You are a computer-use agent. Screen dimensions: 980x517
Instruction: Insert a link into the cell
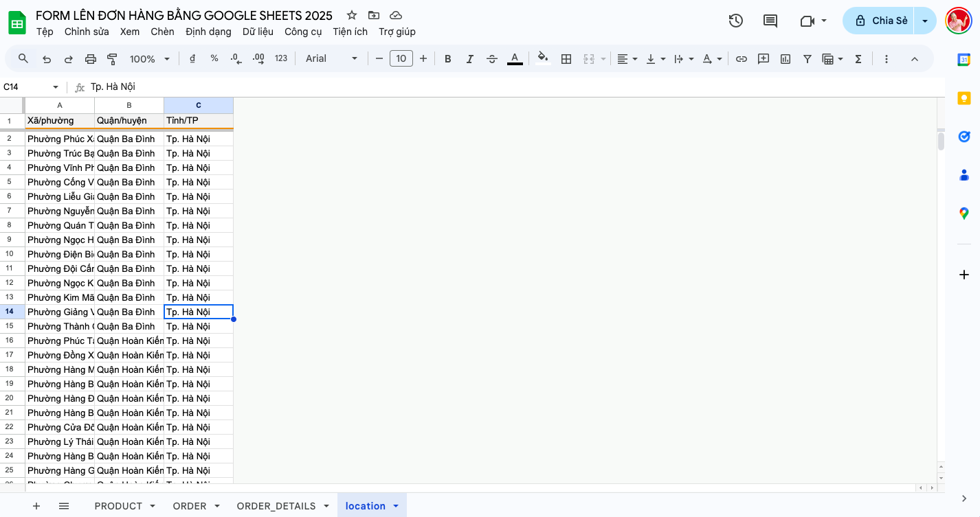click(x=742, y=58)
